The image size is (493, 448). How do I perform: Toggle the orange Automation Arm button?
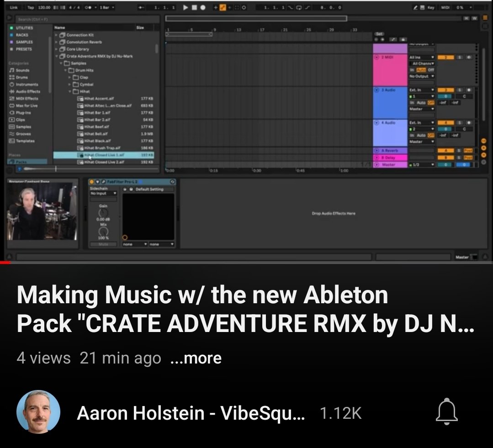coord(223,8)
